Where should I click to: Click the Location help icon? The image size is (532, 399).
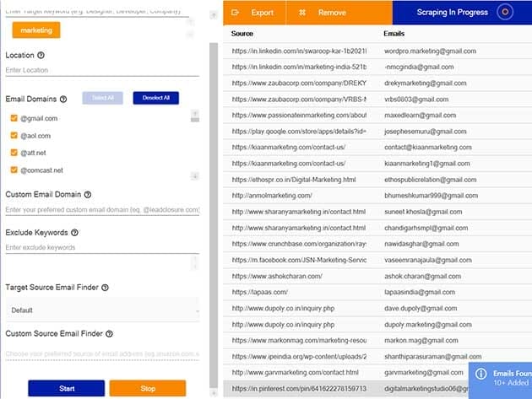pyautogui.click(x=41, y=56)
